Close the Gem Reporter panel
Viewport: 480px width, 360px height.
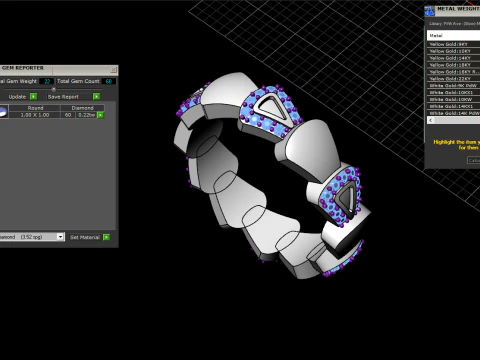(x=113, y=69)
